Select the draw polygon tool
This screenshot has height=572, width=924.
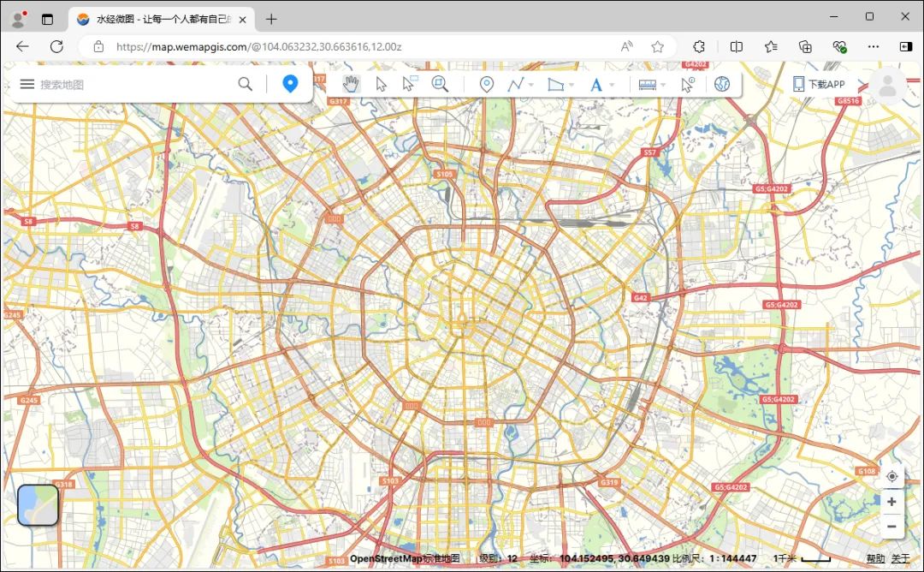click(x=556, y=85)
